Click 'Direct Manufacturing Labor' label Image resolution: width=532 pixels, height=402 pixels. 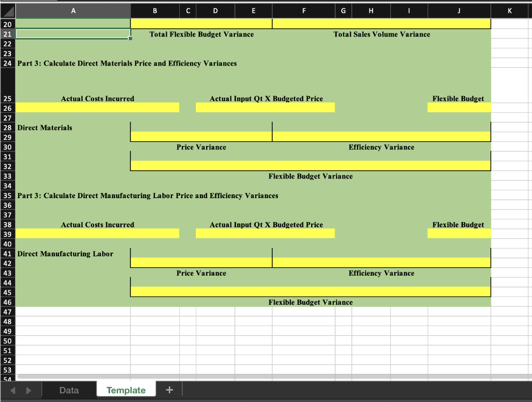[x=65, y=254]
